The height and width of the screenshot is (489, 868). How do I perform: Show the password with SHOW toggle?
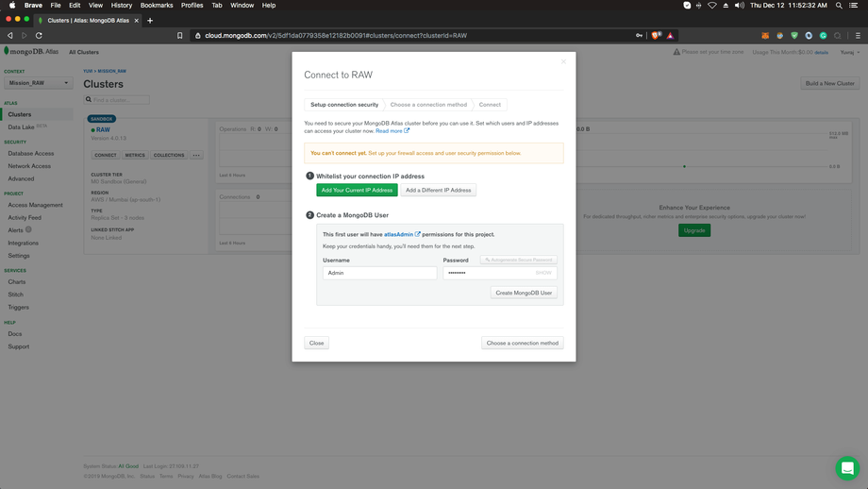543,273
